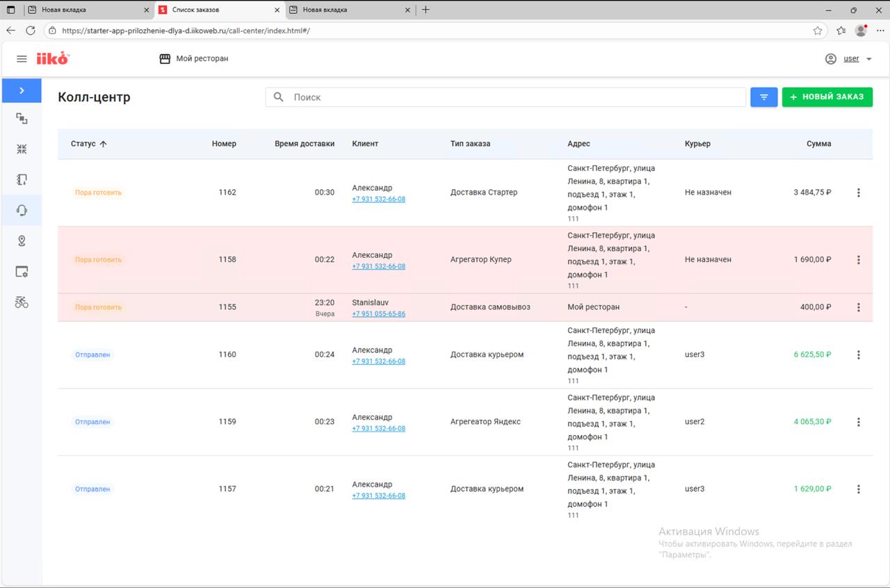The width and height of the screenshot is (890, 588).
Task: Open the map pin sidebar icon
Action: [22, 241]
